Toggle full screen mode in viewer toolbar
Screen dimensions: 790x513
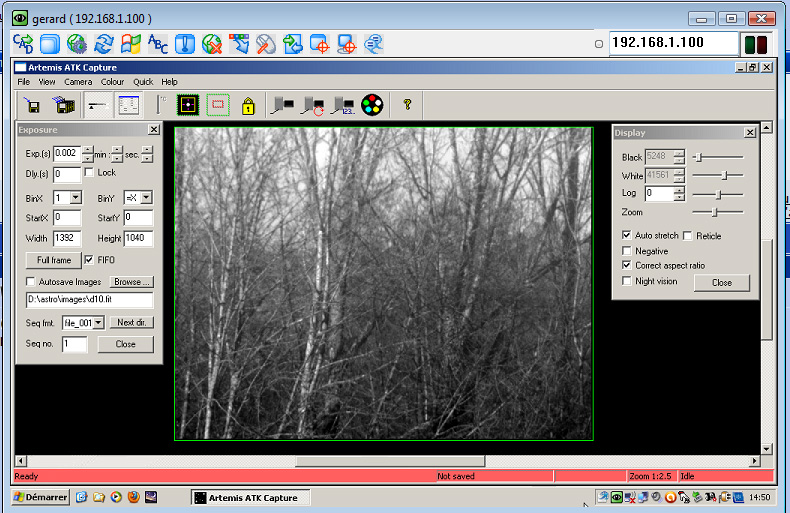50,44
